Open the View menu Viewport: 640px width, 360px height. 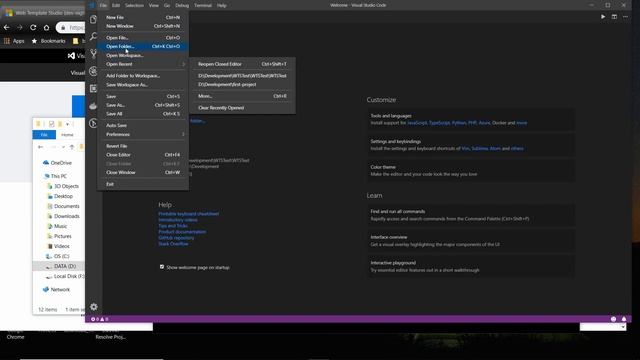point(153,5)
